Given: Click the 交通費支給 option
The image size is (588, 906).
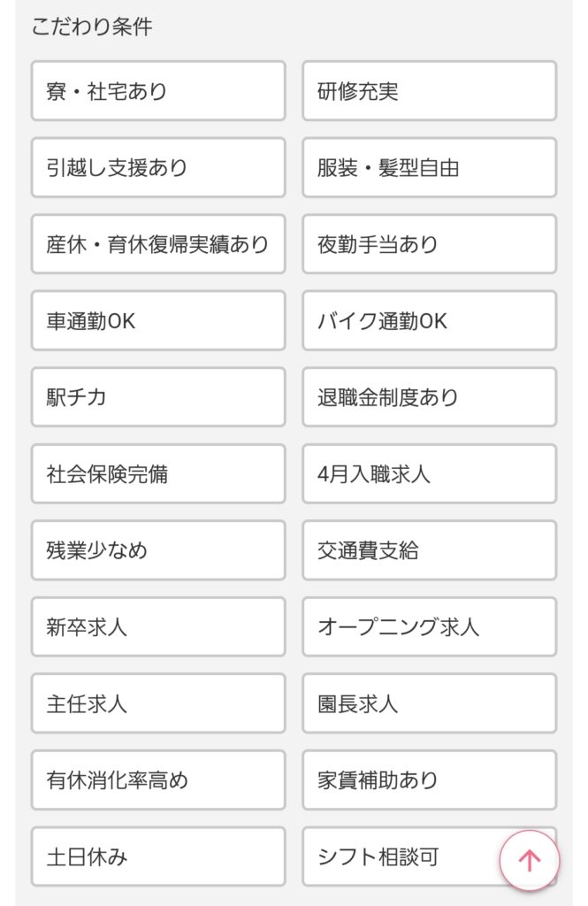Looking at the screenshot, I should 429,550.
